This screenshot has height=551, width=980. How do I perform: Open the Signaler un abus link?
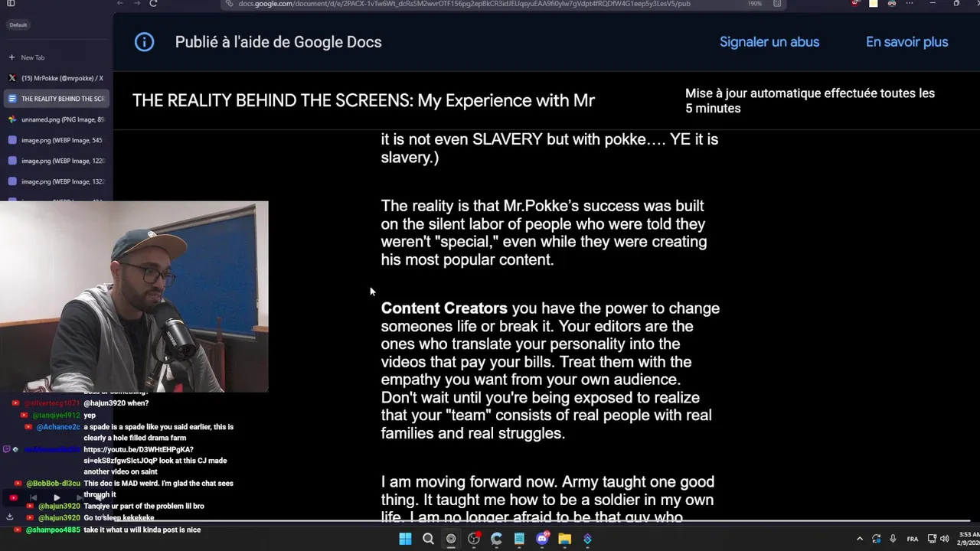coord(769,42)
